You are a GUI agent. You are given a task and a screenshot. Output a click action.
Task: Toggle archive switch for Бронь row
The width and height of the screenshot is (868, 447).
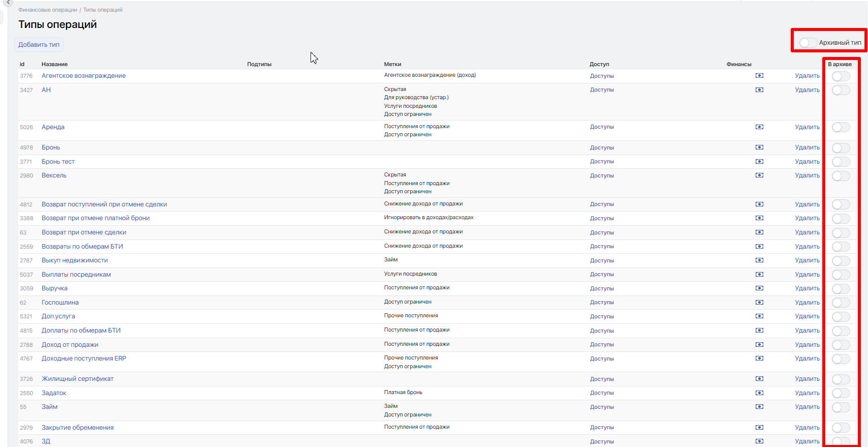[x=841, y=148]
